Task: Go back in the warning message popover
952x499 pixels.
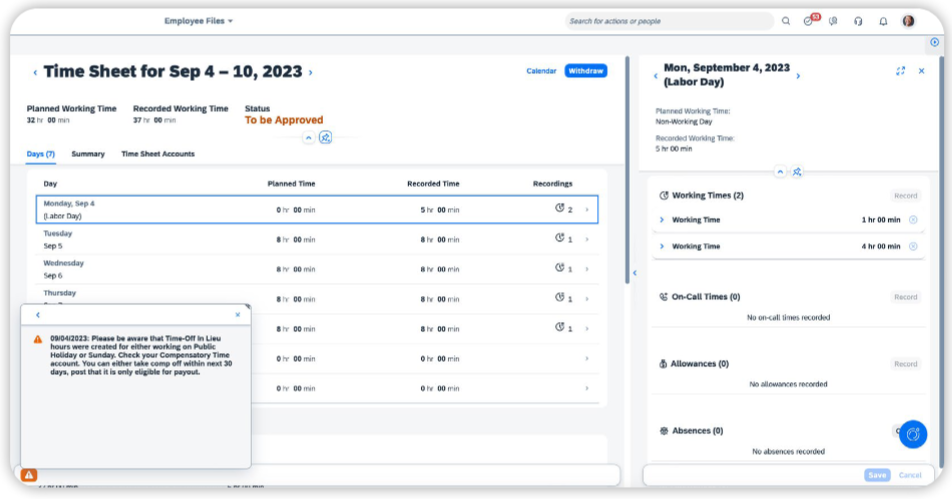Action: coord(38,315)
